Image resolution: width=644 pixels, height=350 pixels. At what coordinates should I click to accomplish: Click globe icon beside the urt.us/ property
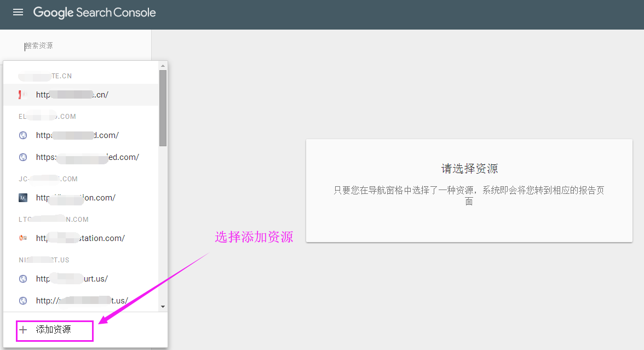23,278
